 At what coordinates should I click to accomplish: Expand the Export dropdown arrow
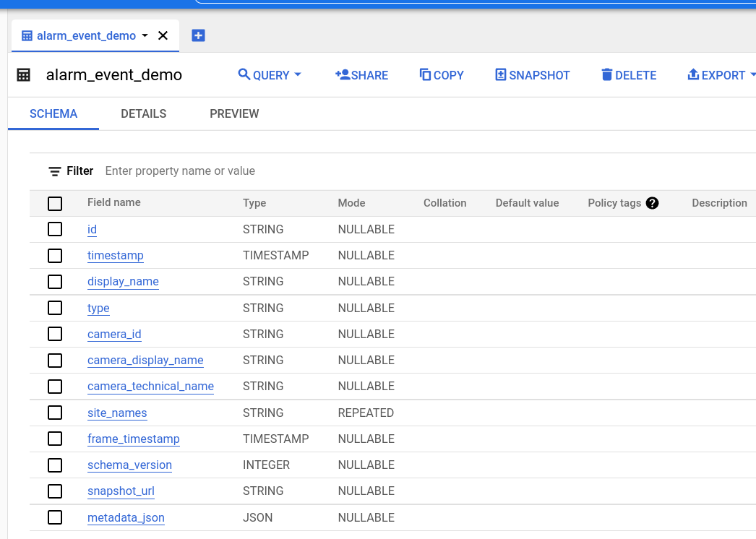click(x=752, y=75)
